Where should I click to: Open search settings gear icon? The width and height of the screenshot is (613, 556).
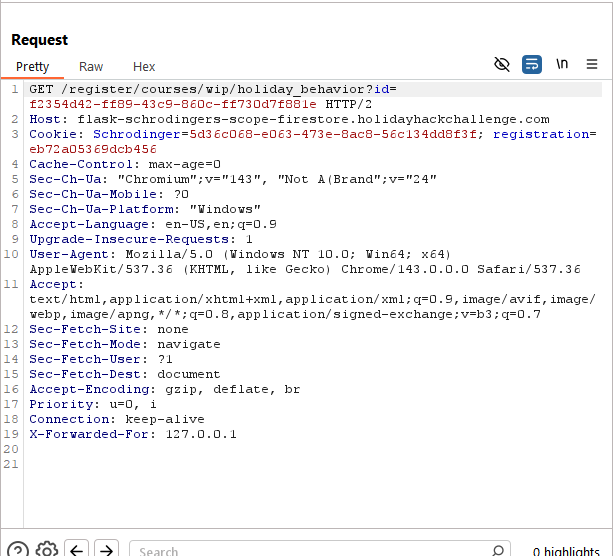[47, 549]
